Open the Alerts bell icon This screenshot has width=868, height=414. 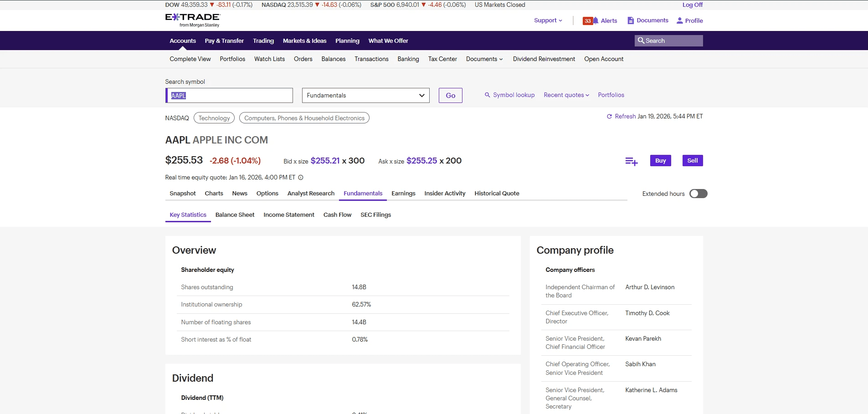pyautogui.click(x=596, y=20)
